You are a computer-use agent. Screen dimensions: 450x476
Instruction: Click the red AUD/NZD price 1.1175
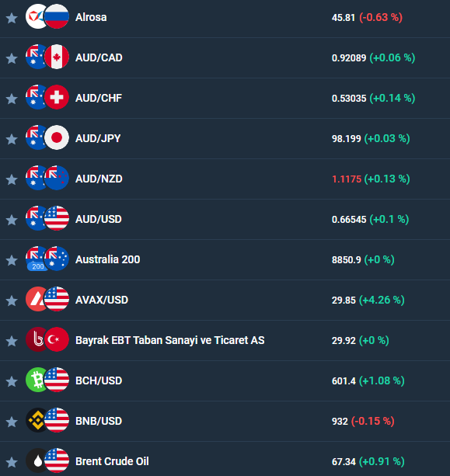(x=347, y=179)
